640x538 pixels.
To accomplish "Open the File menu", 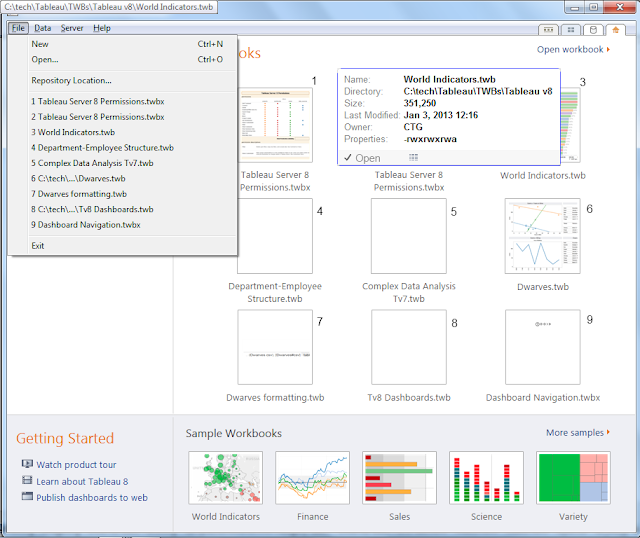I will (x=18, y=28).
